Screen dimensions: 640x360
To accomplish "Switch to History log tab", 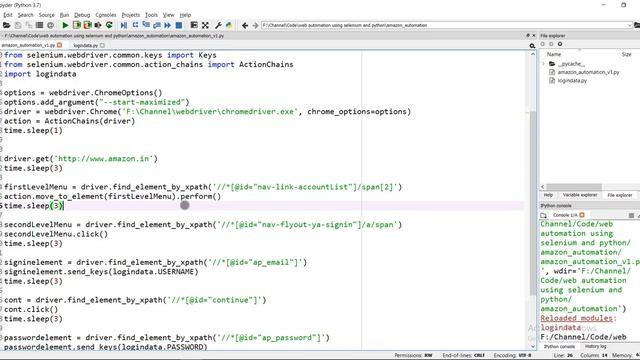I will click(596, 347).
